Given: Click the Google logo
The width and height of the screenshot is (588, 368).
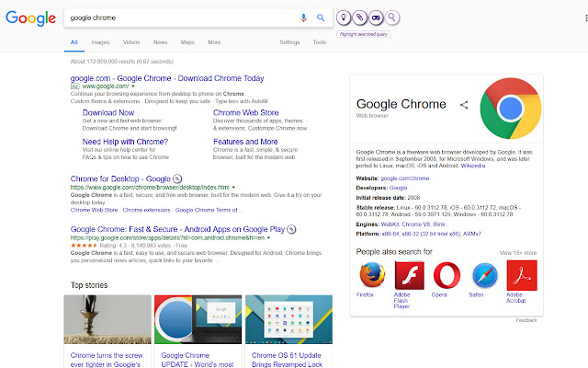Looking at the screenshot, I should click(30, 18).
